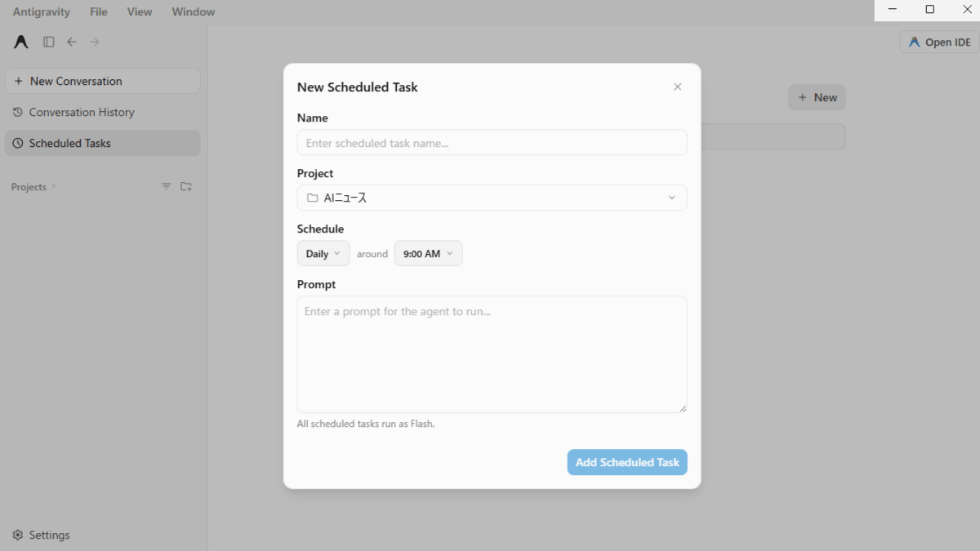The image size is (980, 551).
Task: Click the Prompt text area
Action: point(492,354)
